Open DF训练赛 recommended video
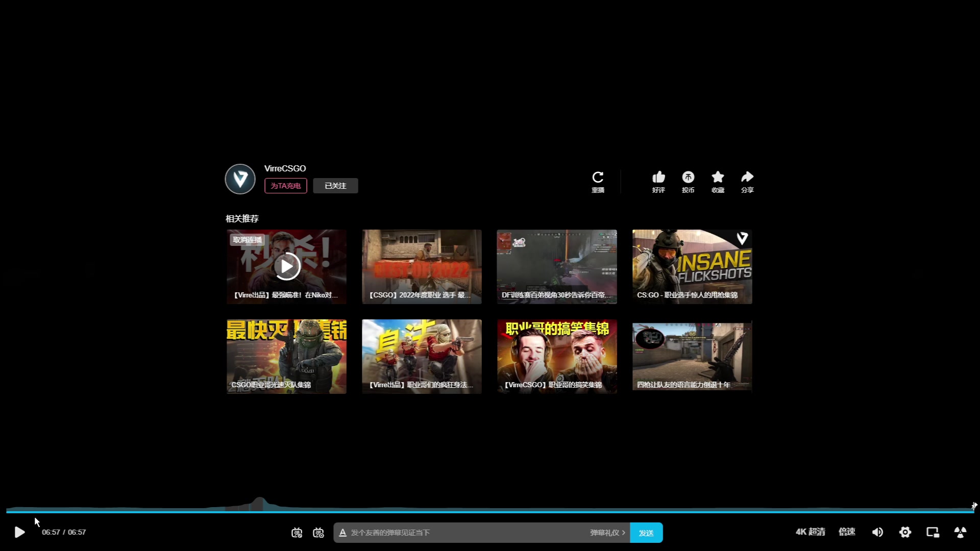Image resolution: width=980 pixels, height=551 pixels. 557,267
